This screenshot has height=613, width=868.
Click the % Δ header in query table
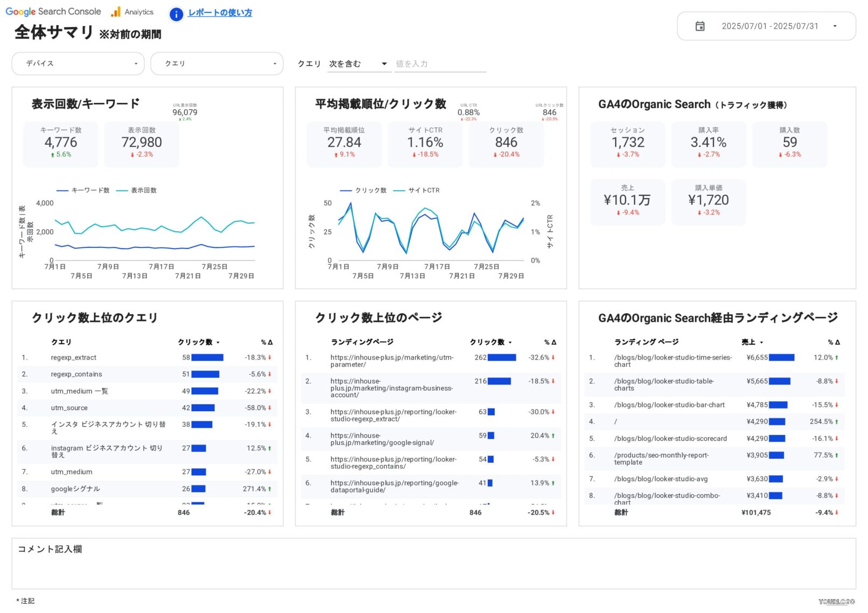(x=267, y=342)
